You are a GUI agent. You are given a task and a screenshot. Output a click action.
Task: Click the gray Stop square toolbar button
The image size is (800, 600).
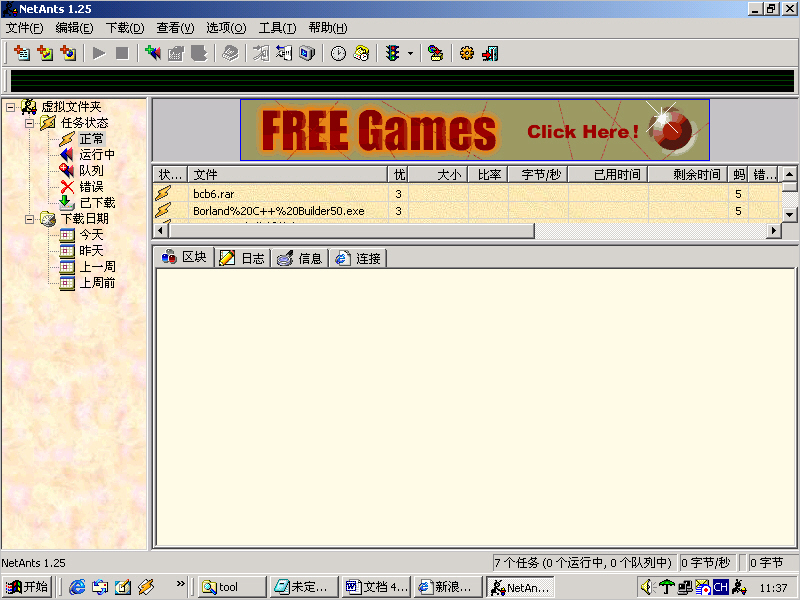click(122, 53)
